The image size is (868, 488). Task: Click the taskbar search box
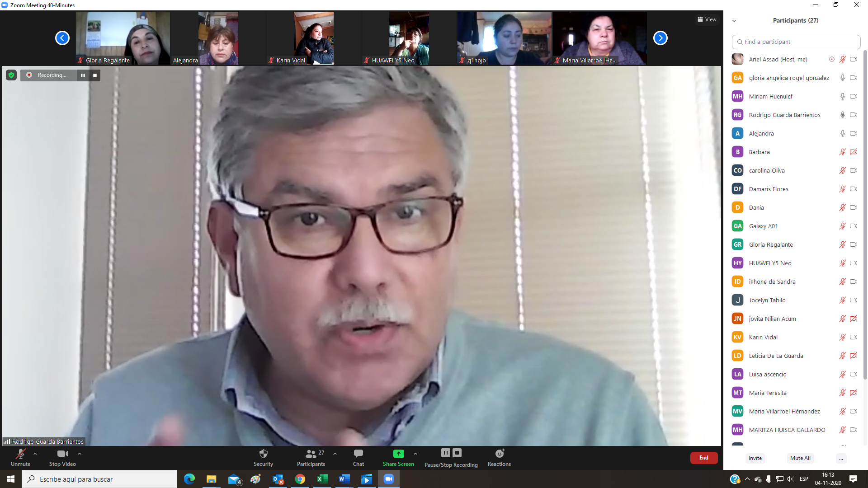pos(99,479)
